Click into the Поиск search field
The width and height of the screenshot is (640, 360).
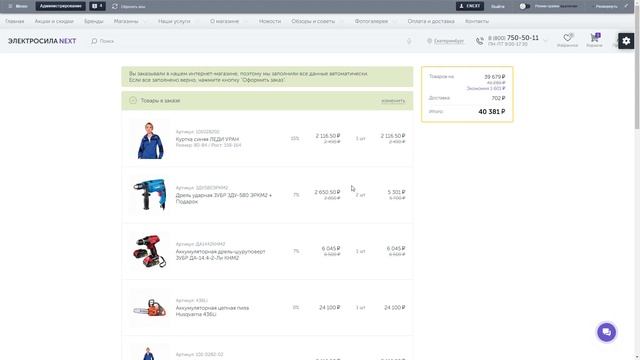point(251,41)
